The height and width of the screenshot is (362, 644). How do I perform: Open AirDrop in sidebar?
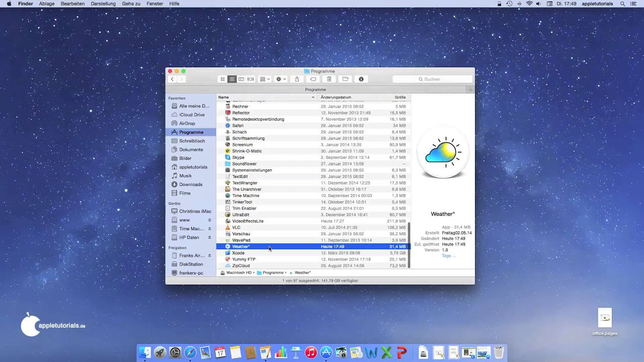[x=191, y=123]
